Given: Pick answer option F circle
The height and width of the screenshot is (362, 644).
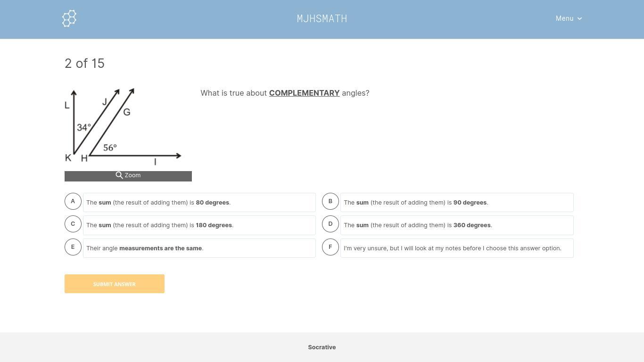Looking at the screenshot, I should (330, 247).
